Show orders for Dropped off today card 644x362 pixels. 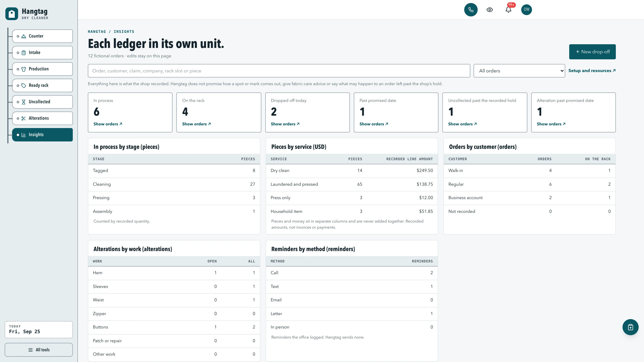[285, 124]
